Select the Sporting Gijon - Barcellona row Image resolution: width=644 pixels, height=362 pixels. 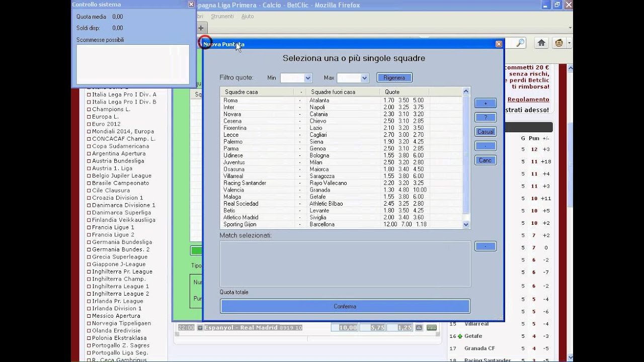tap(341, 224)
